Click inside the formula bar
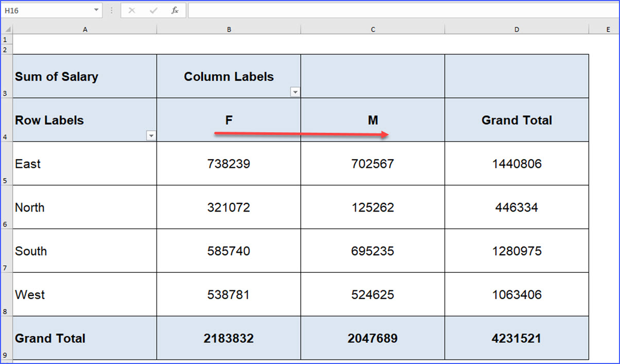This screenshot has width=620, height=364. 360,10
